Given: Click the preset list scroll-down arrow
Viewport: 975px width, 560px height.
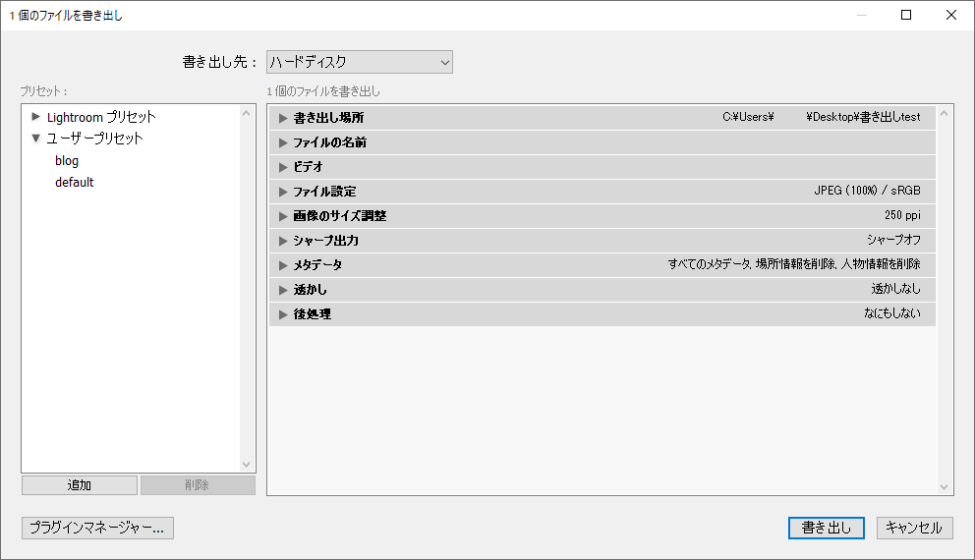Looking at the screenshot, I should 247,465.
